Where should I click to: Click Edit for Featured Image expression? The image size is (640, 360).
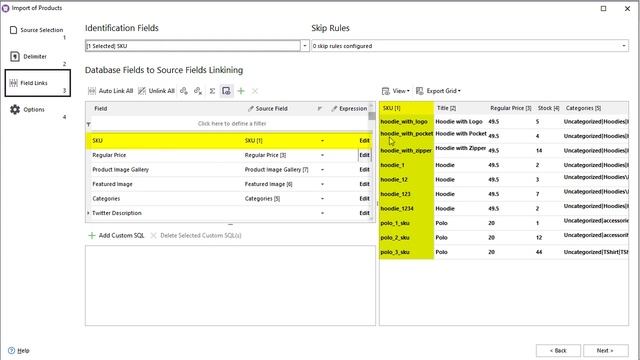point(364,184)
